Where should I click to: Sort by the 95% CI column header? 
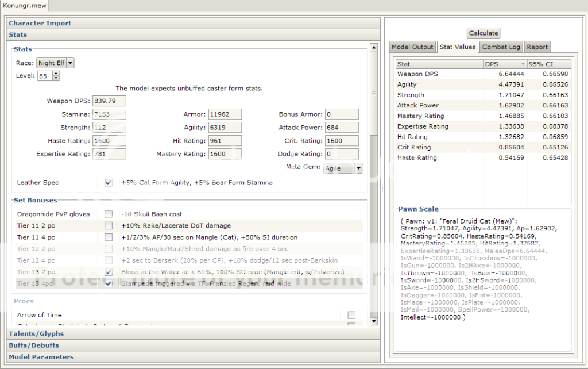pos(549,64)
